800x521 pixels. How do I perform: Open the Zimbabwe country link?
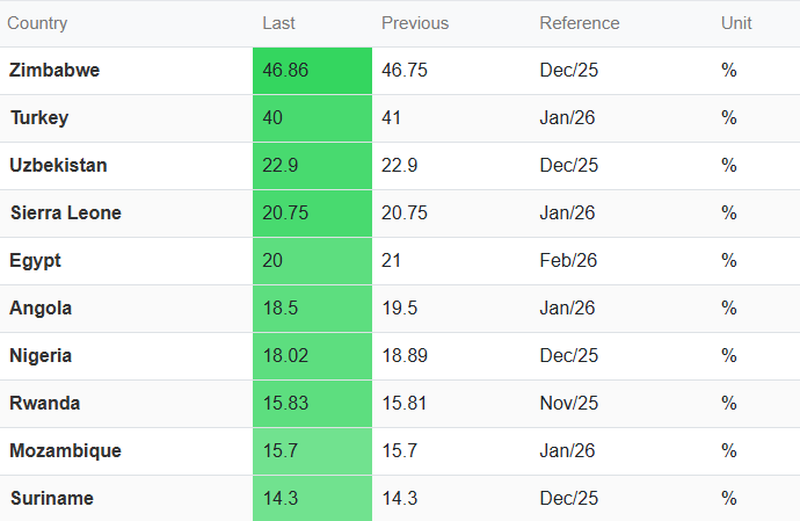pyautogui.click(x=54, y=71)
